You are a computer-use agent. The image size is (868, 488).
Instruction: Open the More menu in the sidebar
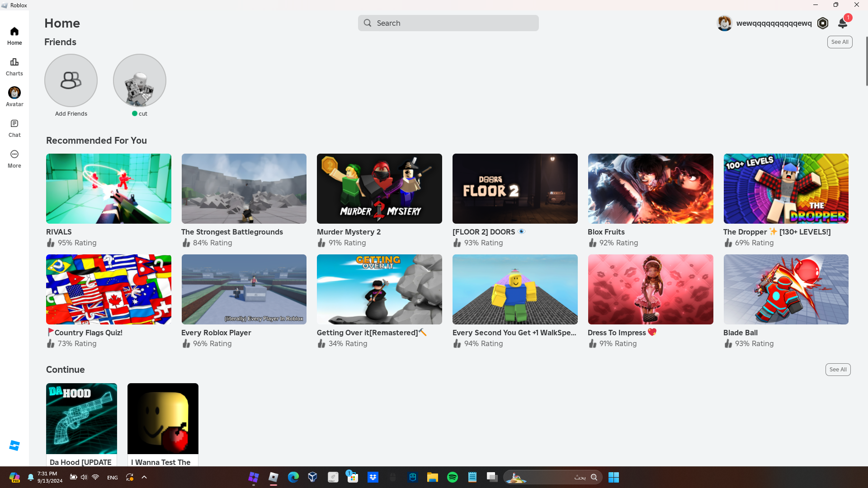[14, 159]
